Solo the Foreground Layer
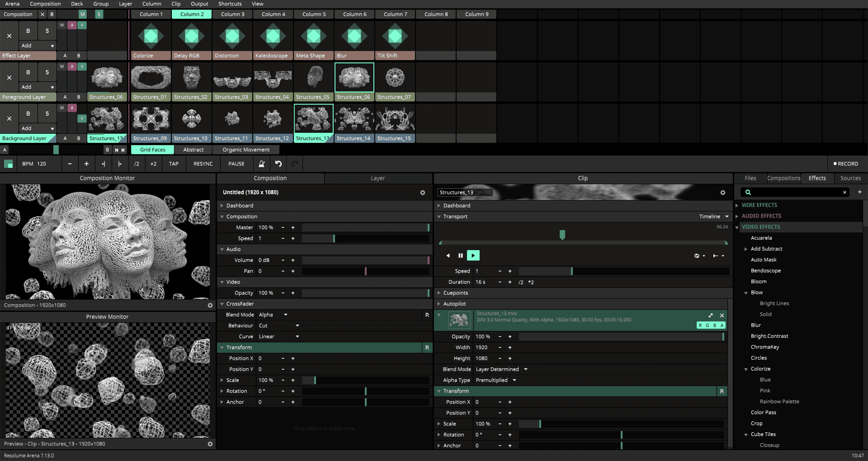 (47, 72)
